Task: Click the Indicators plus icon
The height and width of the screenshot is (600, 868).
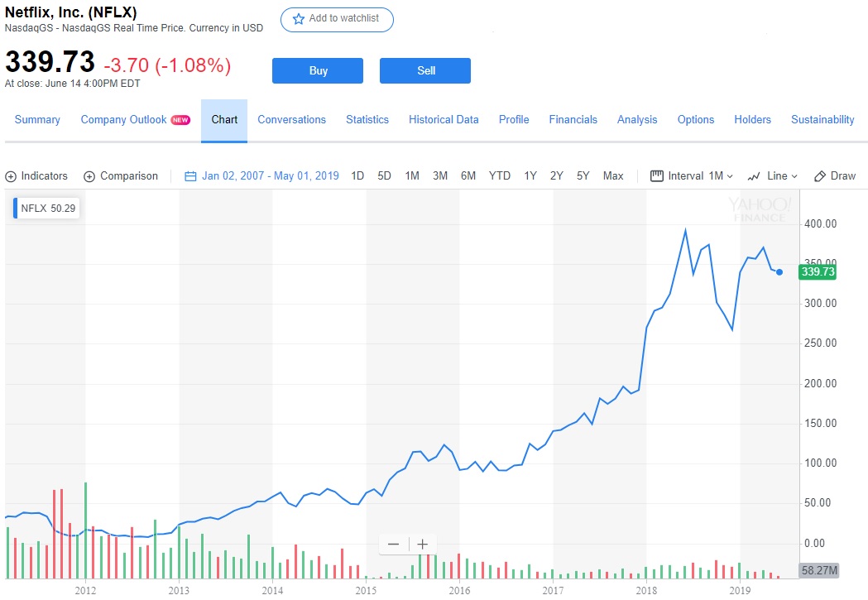Action: pos(11,176)
